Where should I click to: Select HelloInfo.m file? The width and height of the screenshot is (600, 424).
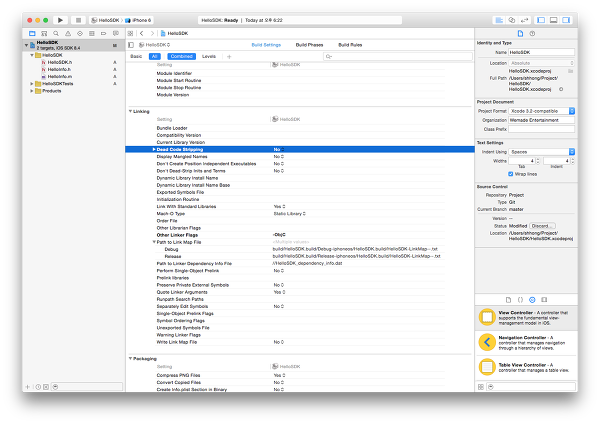pyautogui.click(x=59, y=77)
